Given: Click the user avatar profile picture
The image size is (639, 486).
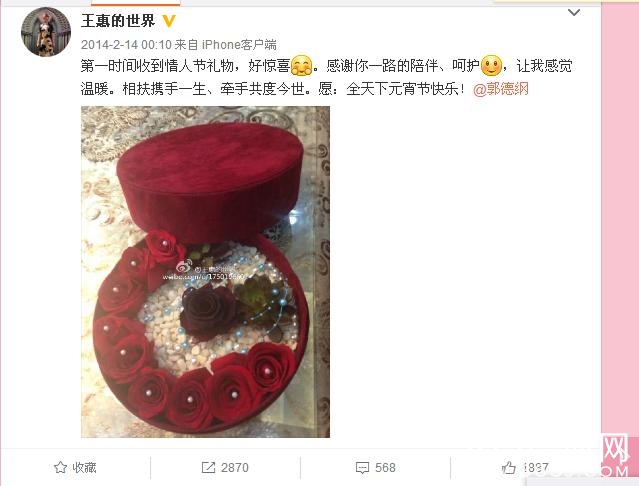Looking at the screenshot, I should [46, 31].
